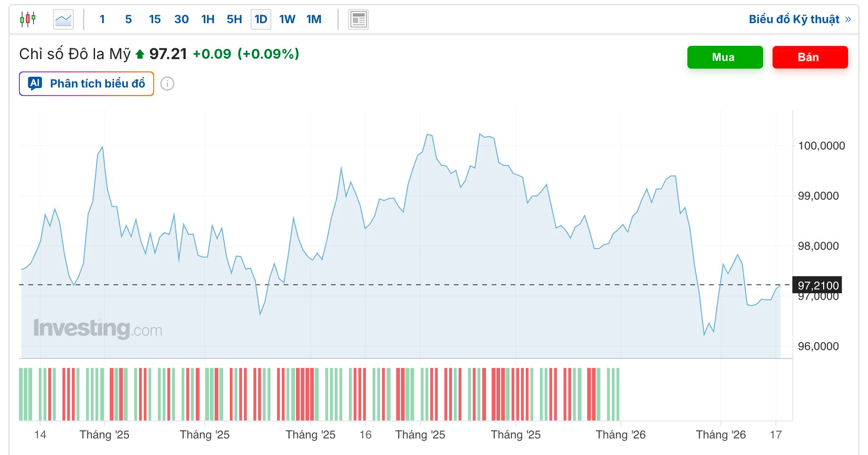868x455 pixels.
Task: Toggle the 1H hourly timeframe
Action: (207, 19)
